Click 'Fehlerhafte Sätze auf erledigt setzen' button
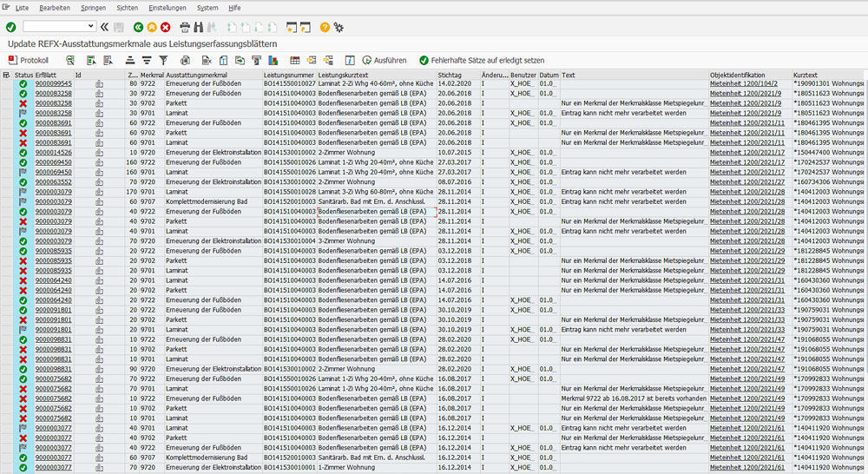The height and width of the screenshot is (474, 868). (x=481, y=61)
